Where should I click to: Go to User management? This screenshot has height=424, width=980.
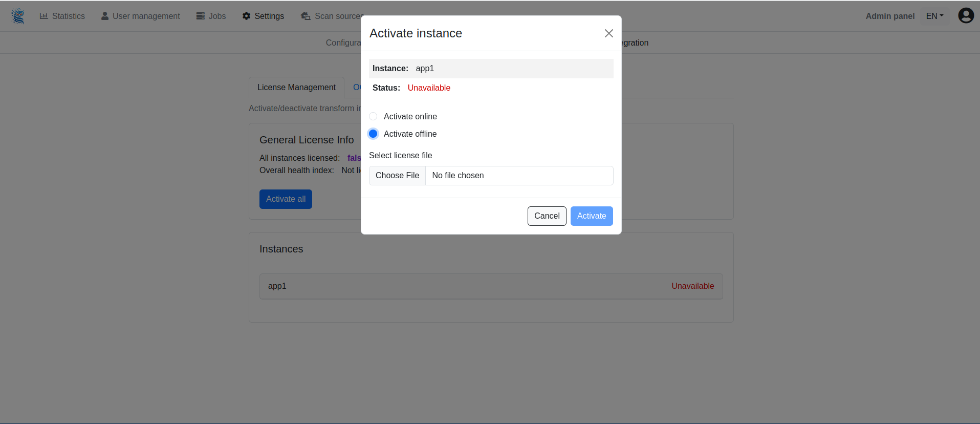141,16
